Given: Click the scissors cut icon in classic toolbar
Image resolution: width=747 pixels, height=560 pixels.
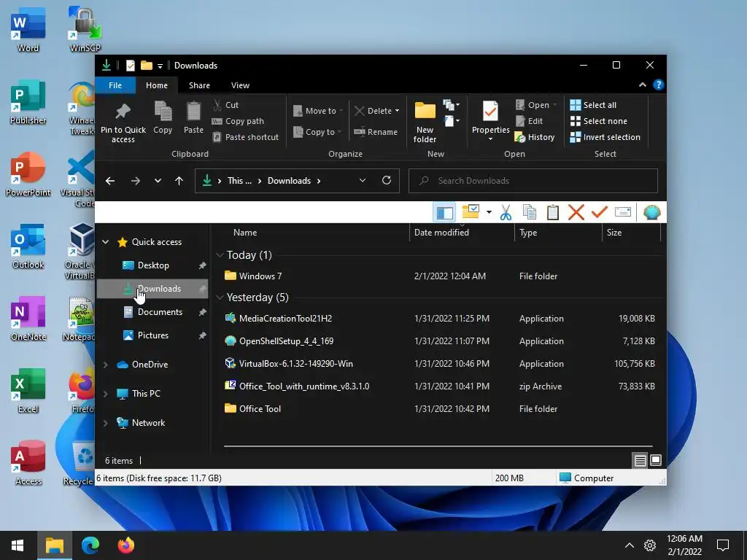Looking at the screenshot, I should click(506, 212).
